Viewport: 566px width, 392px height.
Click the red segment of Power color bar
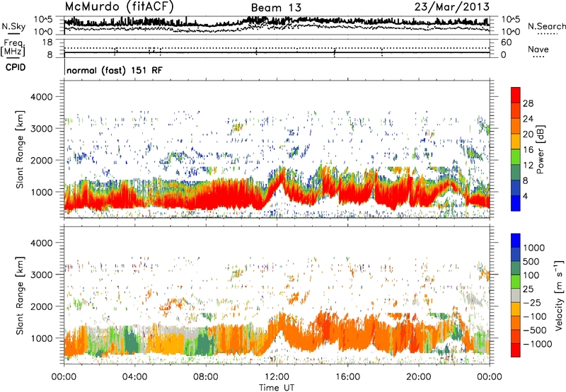516,95
